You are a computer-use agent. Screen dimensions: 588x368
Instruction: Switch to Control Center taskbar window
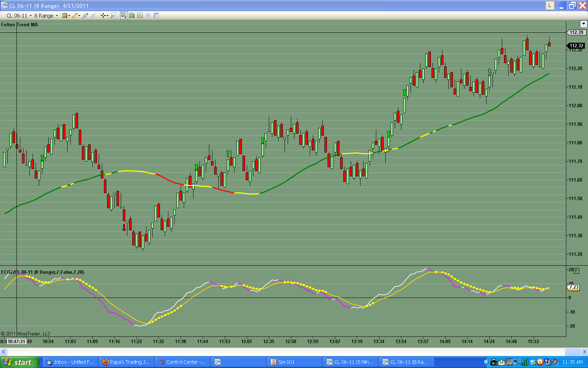click(182, 362)
